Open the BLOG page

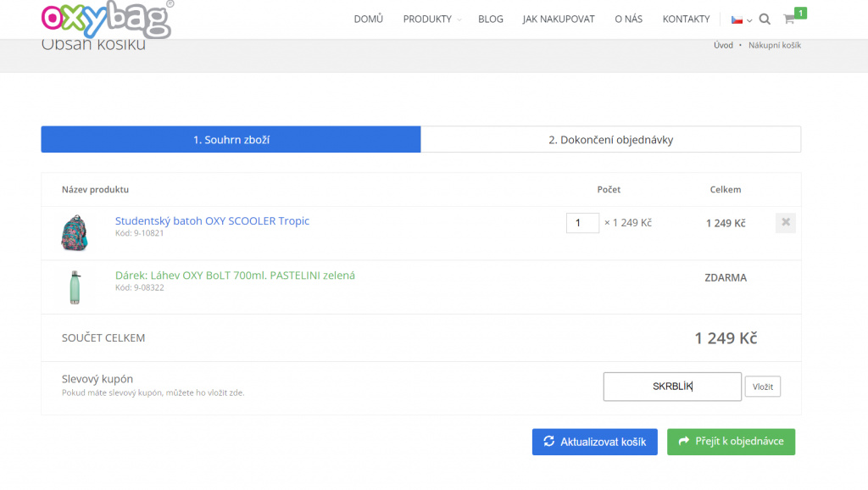(x=491, y=19)
